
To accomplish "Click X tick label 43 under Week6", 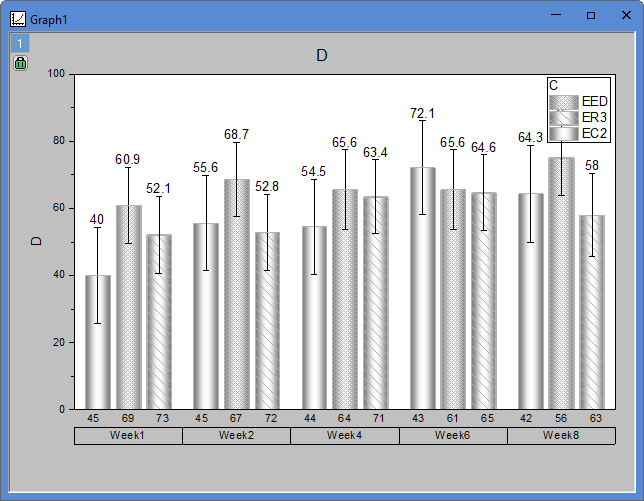I will 418,418.
